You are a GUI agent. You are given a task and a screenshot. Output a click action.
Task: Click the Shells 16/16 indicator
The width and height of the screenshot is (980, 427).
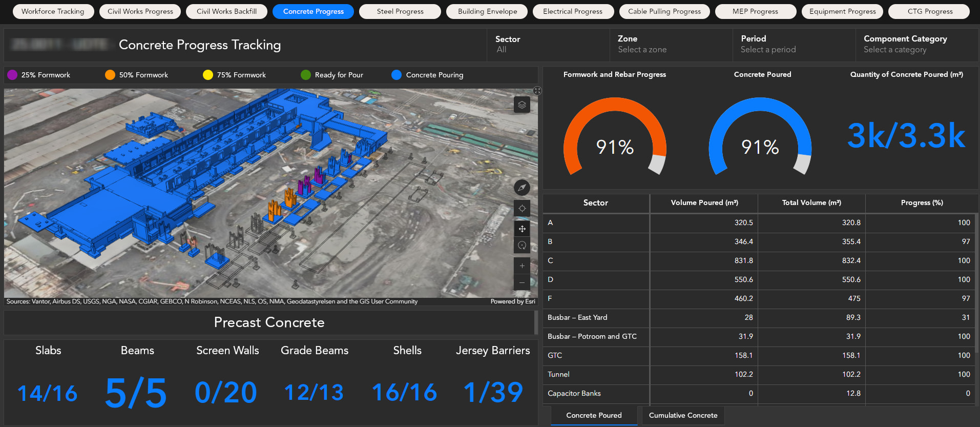404,393
